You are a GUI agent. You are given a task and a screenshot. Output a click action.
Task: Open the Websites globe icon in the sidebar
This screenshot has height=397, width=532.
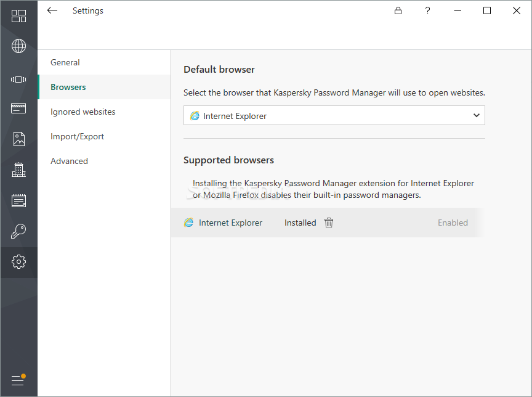click(18, 46)
